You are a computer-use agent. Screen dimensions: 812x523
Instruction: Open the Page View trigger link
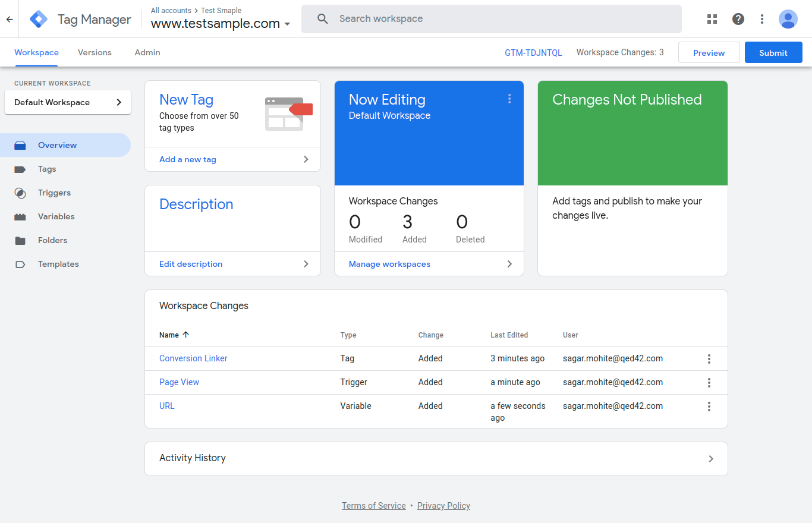click(x=179, y=382)
